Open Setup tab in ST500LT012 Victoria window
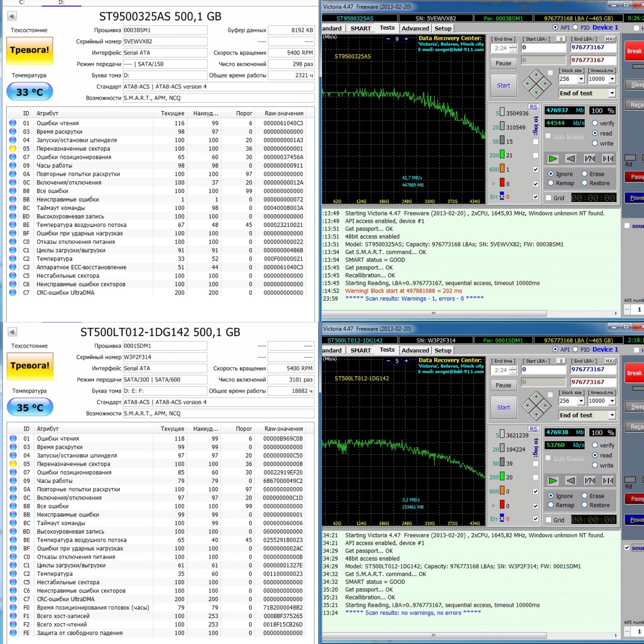This screenshot has height=644, width=644. pyautogui.click(x=443, y=350)
